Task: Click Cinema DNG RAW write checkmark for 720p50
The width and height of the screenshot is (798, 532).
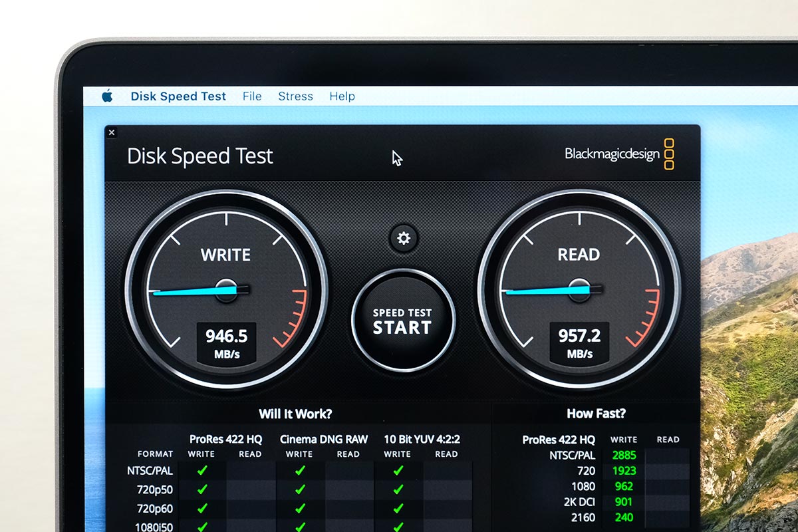Action: coord(300,489)
